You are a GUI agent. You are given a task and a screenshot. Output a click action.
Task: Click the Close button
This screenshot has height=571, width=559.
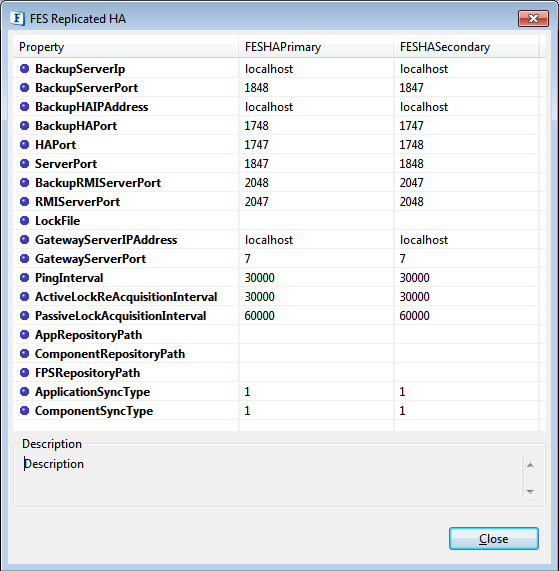[x=493, y=538]
